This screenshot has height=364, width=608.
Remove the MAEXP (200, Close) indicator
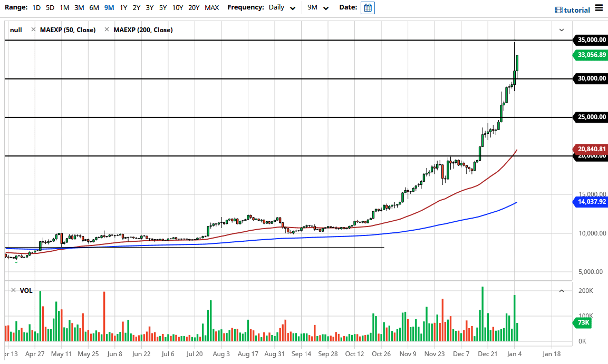[107, 30]
